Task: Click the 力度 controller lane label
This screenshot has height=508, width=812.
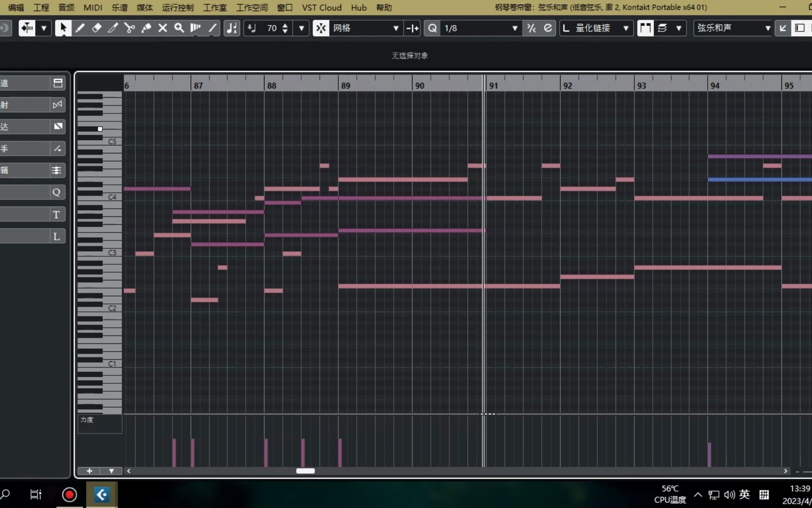Action: point(87,420)
